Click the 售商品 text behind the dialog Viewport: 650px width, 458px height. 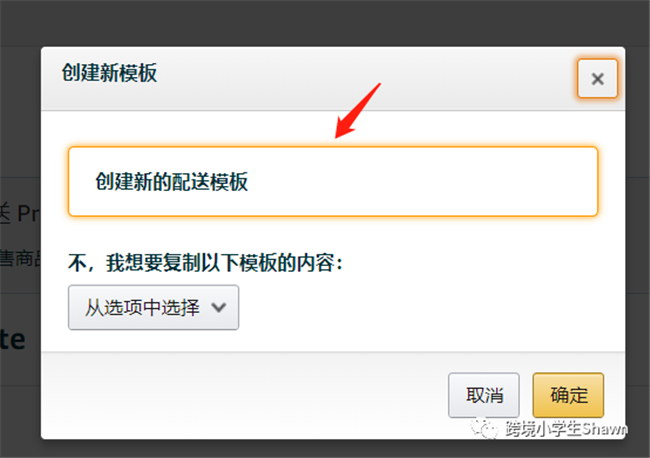20,258
